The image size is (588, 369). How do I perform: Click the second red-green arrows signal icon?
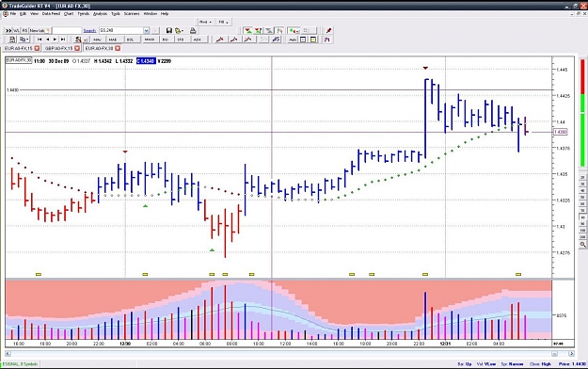coord(259,30)
